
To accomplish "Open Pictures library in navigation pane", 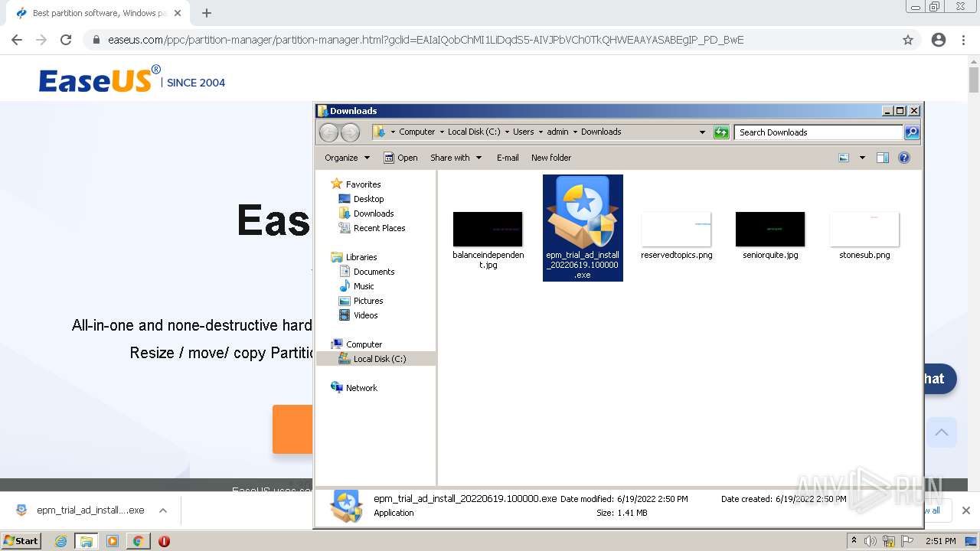I will coord(368,301).
